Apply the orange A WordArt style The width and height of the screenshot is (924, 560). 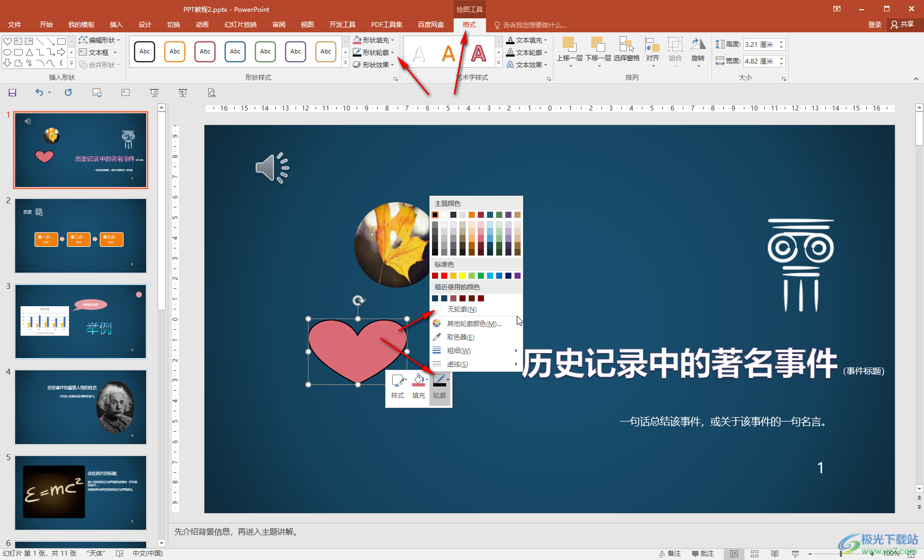tap(449, 53)
